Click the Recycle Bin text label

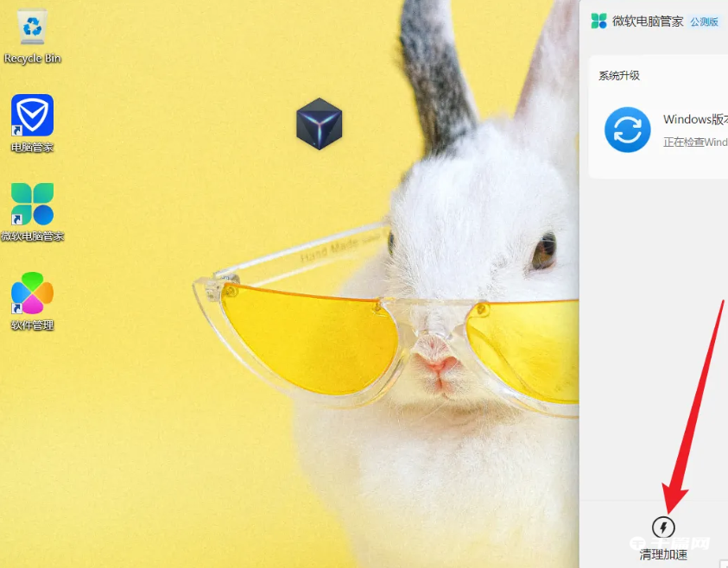click(32, 59)
